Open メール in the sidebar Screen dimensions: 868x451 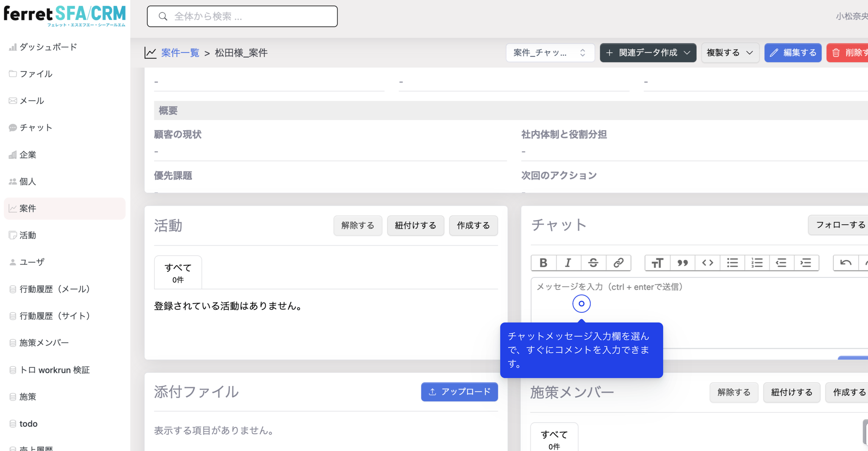tap(64, 101)
